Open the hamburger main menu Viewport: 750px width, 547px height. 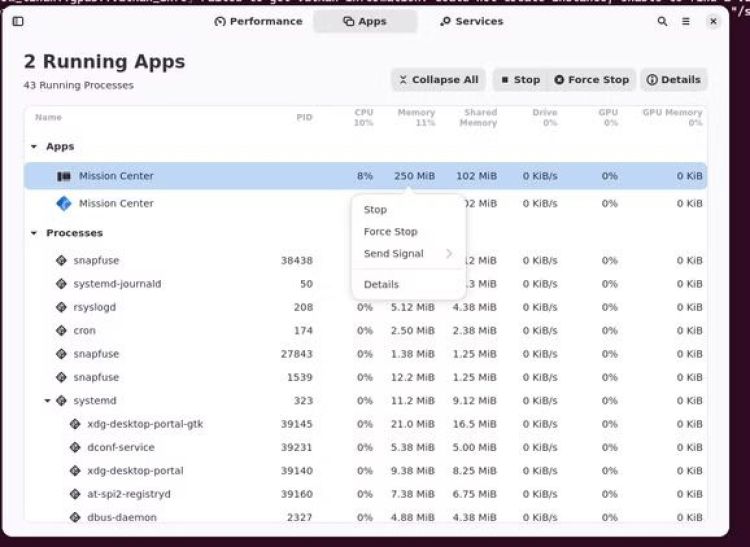tap(686, 21)
